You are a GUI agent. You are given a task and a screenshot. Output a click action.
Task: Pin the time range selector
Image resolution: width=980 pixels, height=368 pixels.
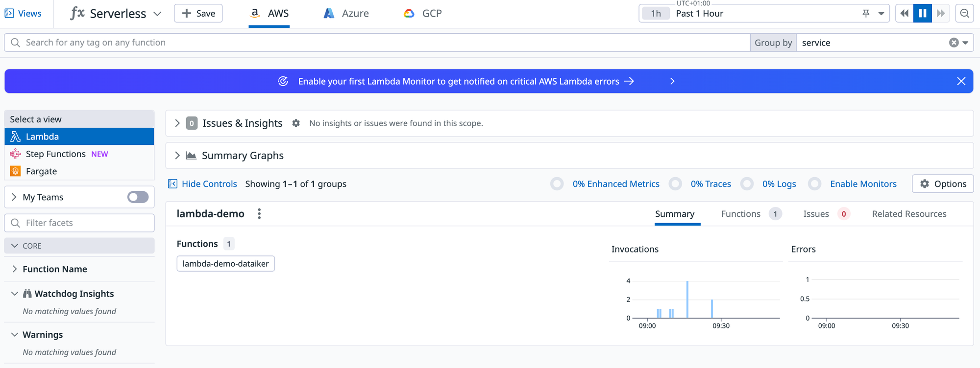click(x=866, y=13)
